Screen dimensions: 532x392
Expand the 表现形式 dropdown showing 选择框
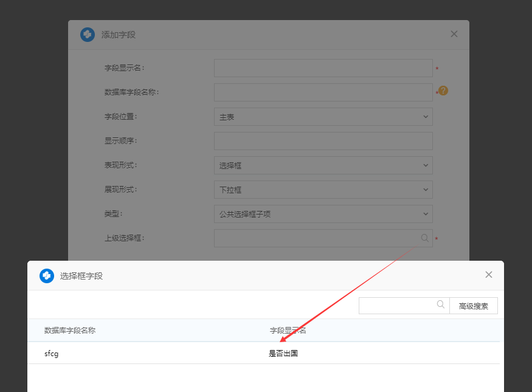pyautogui.click(x=323, y=165)
